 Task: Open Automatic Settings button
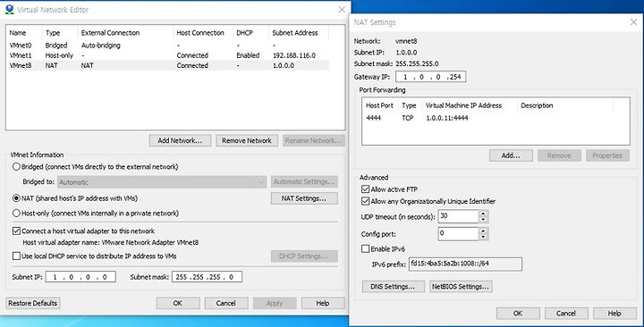click(x=304, y=181)
